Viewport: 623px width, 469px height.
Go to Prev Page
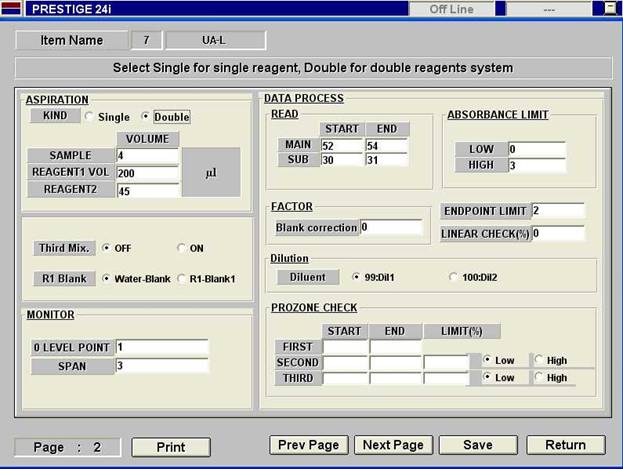tap(309, 445)
